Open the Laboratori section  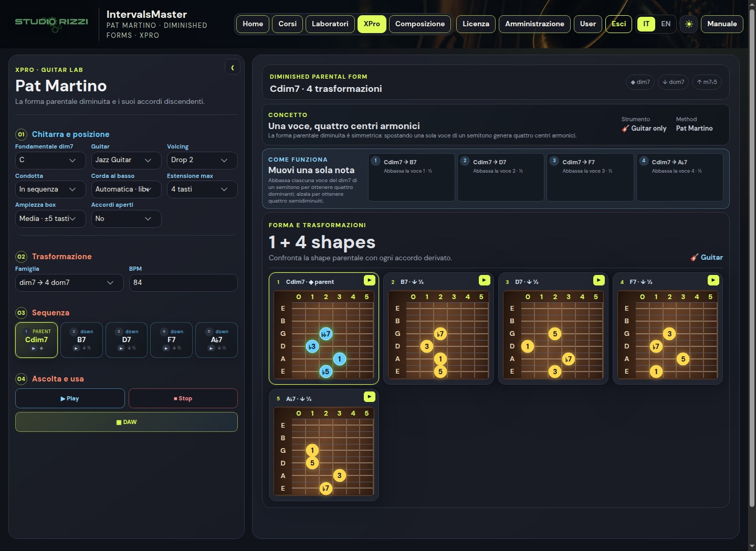(x=330, y=24)
